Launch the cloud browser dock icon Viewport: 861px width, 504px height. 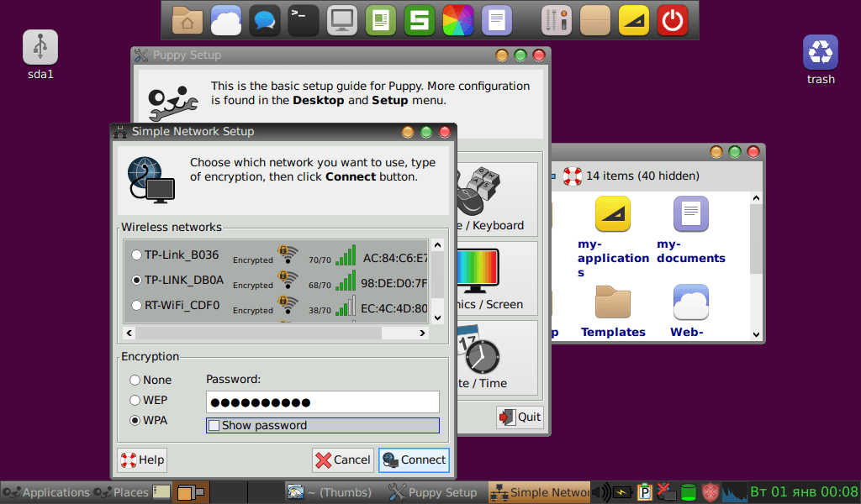point(225,20)
